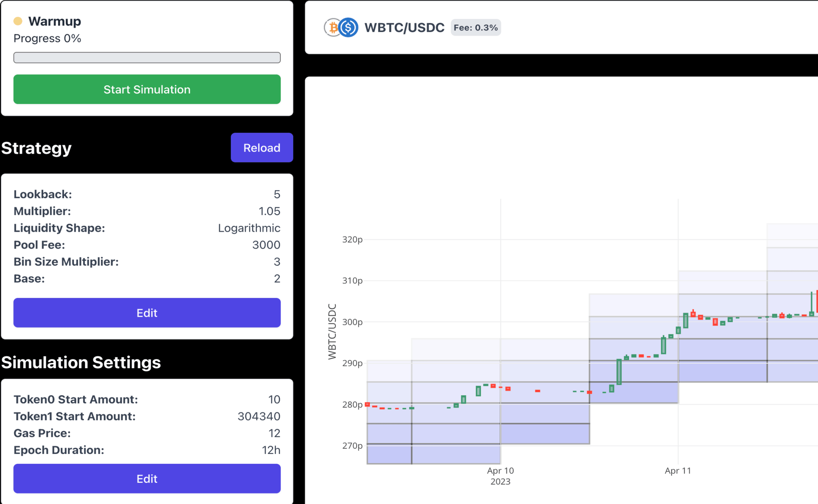Screen dimensions: 818x504
Task: Click the Gas Price label
Action: coord(42,433)
